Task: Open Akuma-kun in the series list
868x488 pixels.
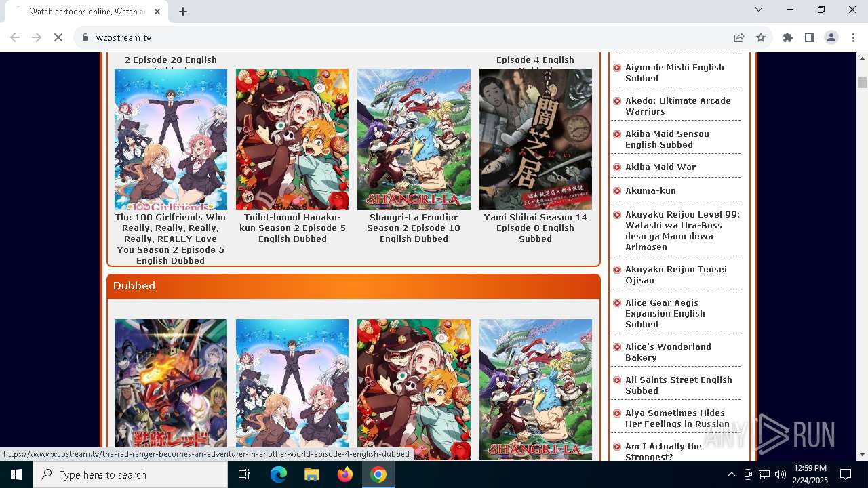Action: (650, 190)
